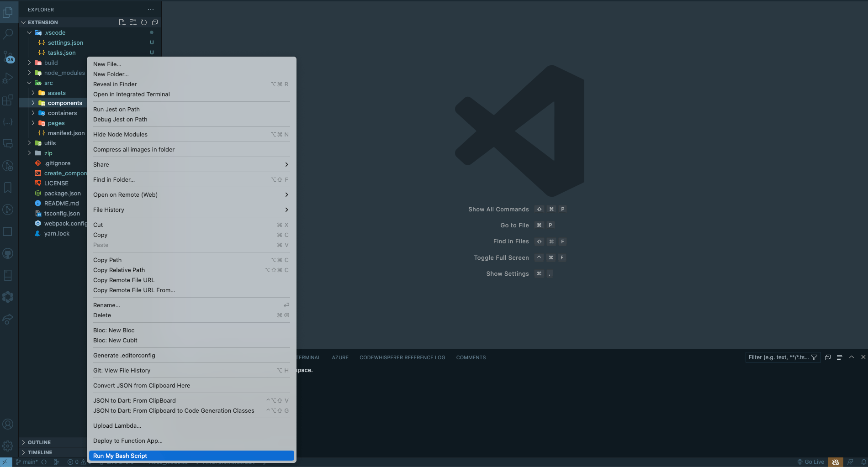The image size is (868, 467).
Task: Choose Rename... from context menu
Action: point(191,305)
